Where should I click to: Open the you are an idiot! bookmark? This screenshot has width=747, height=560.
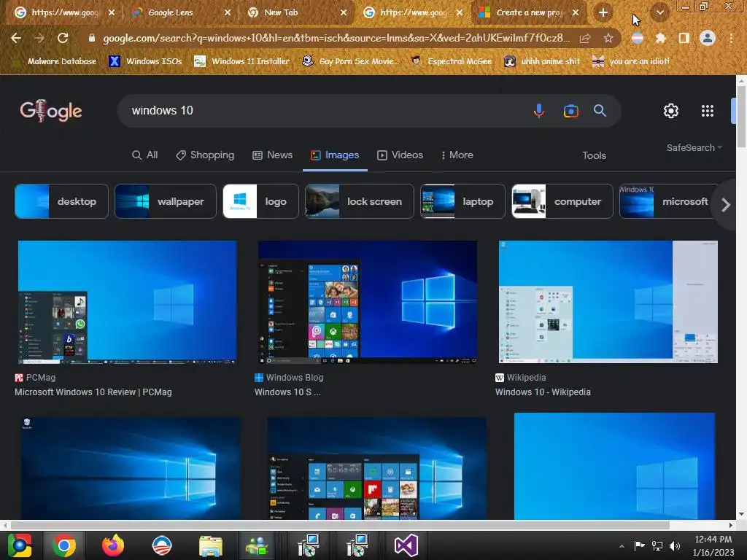pos(631,61)
